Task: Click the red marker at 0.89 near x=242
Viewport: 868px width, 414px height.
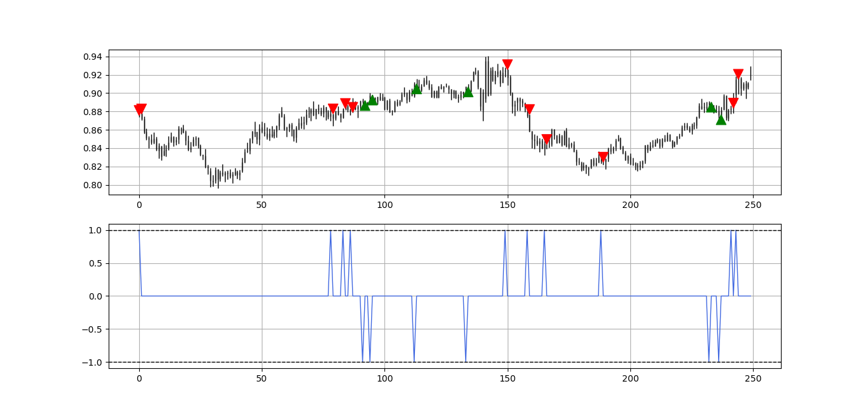Action: (x=733, y=102)
